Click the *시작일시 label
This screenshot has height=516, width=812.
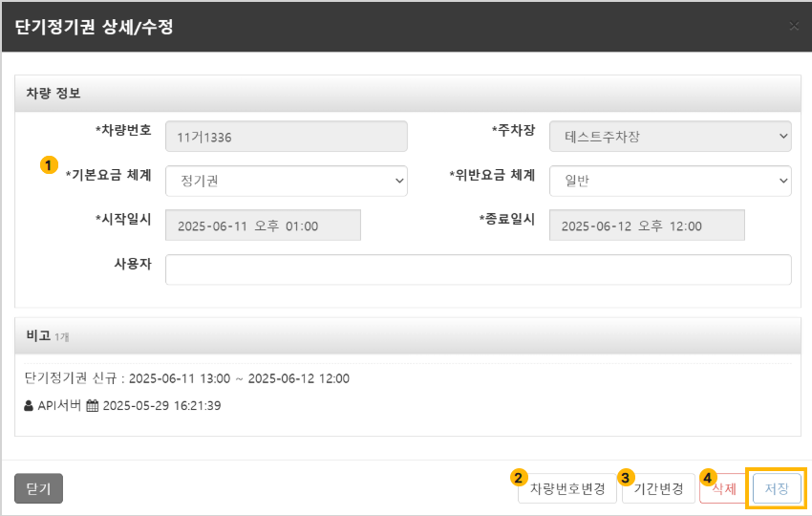pos(123,219)
